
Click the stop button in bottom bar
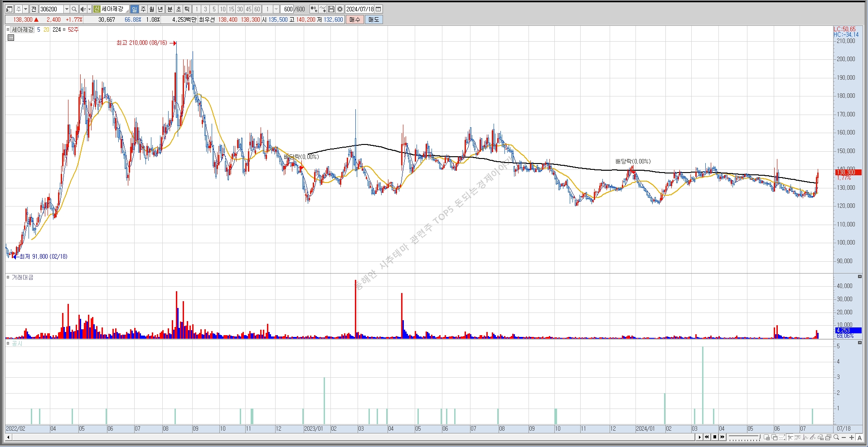coord(715,437)
